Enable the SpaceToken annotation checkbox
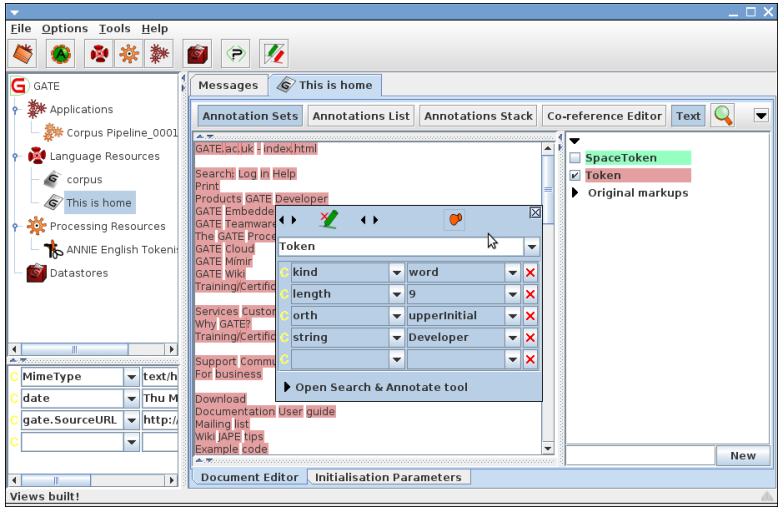783x513 pixels. point(575,158)
